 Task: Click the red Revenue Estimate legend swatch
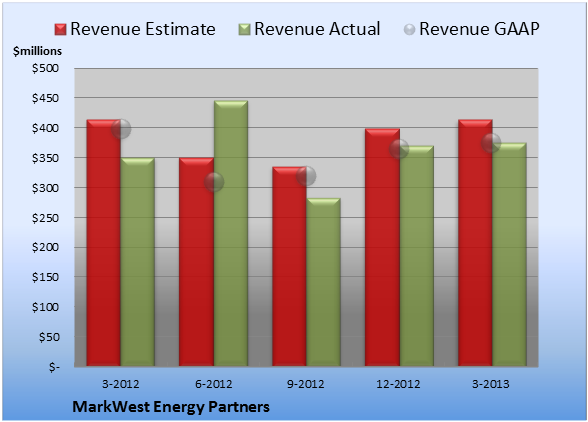pos(60,29)
